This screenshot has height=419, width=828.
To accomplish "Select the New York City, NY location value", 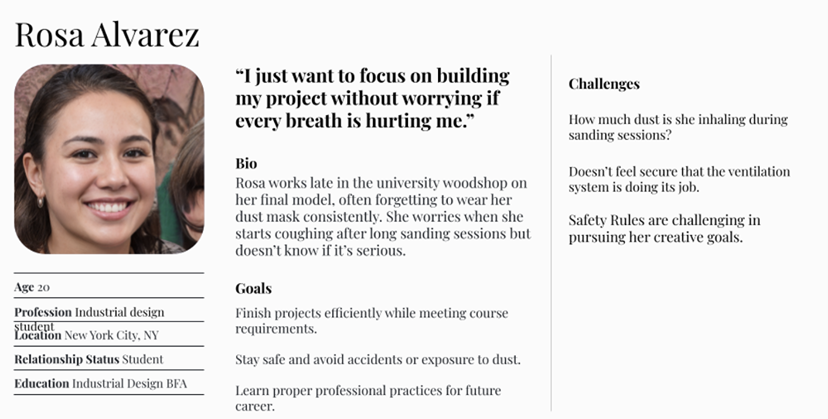I will [x=111, y=335].
